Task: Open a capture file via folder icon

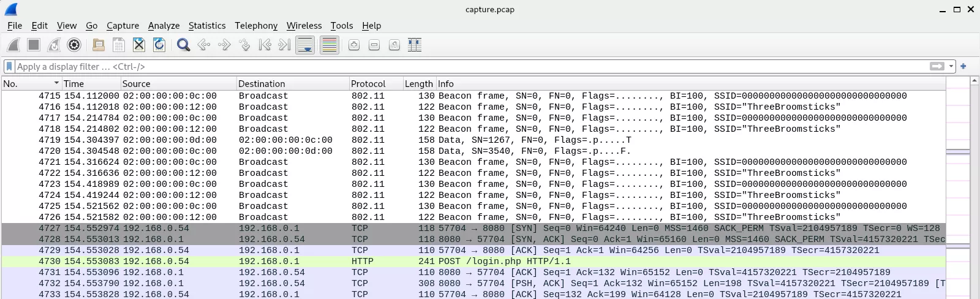Action: tap(98, 45)
